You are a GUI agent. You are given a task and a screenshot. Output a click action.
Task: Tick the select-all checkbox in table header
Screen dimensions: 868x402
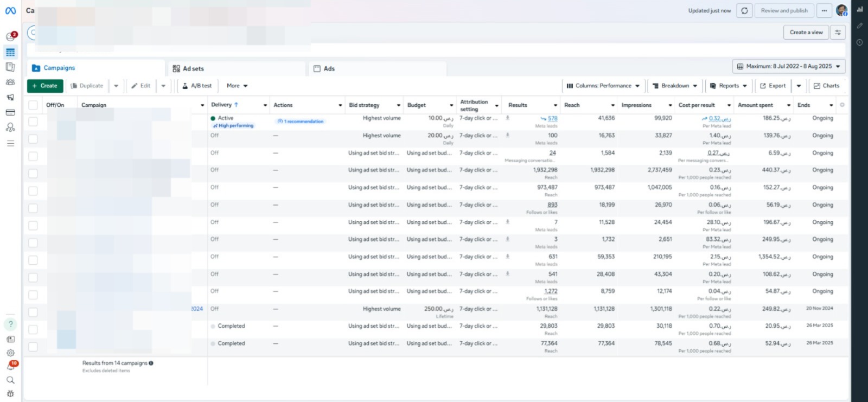(33, 105)
